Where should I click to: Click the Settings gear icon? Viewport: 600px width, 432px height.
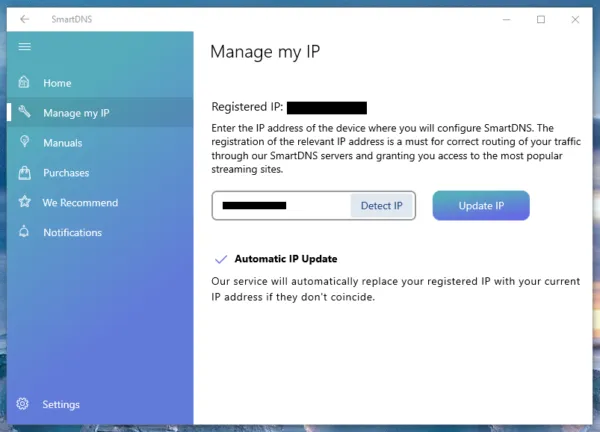23,404
